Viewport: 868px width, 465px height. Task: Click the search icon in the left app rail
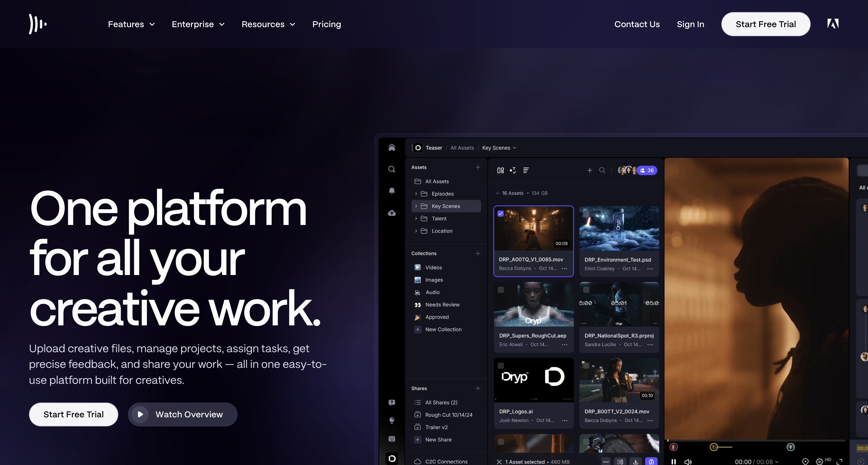coord(391,169)
